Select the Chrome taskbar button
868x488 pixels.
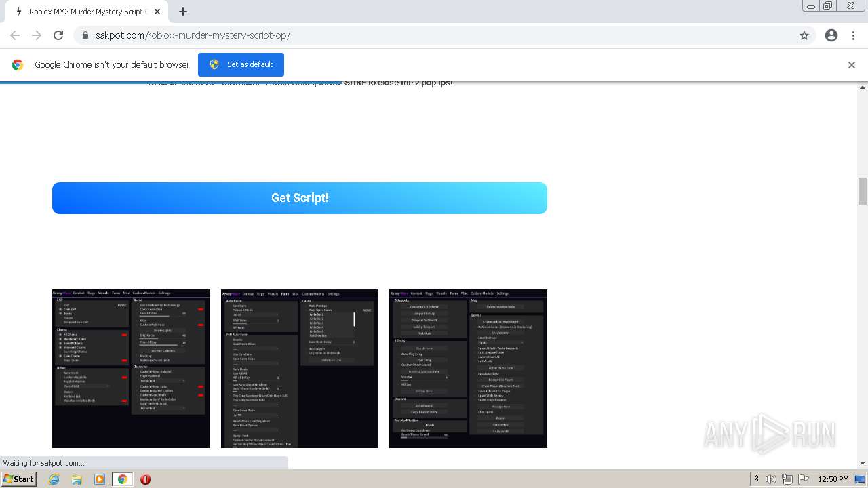tap(122, 479)
